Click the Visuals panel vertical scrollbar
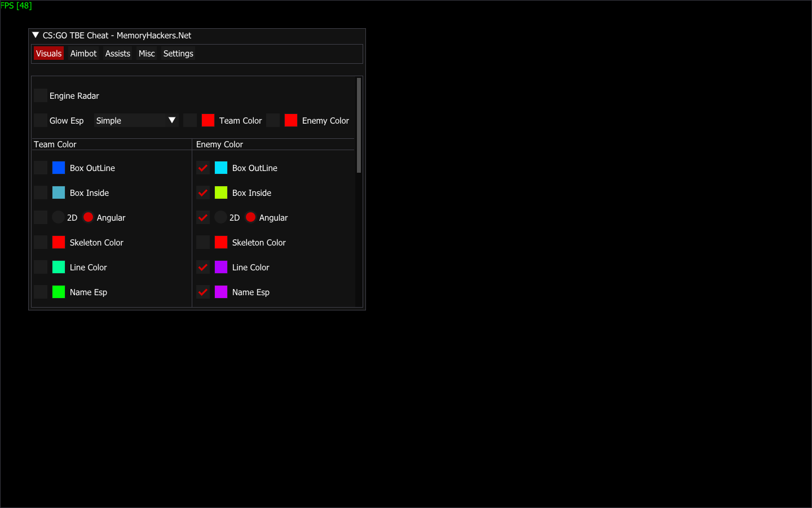This screenshot has height=508, width=812. click(x=359, y=125)
